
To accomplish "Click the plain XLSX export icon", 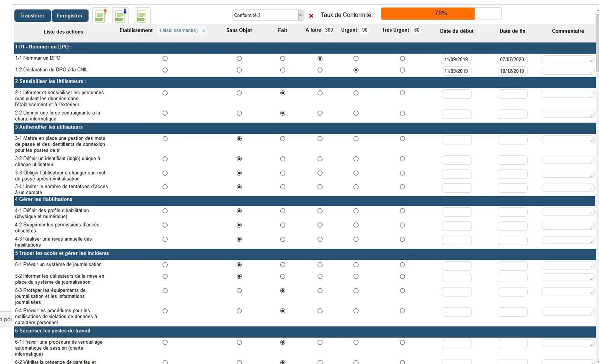I will coord(142,16).
